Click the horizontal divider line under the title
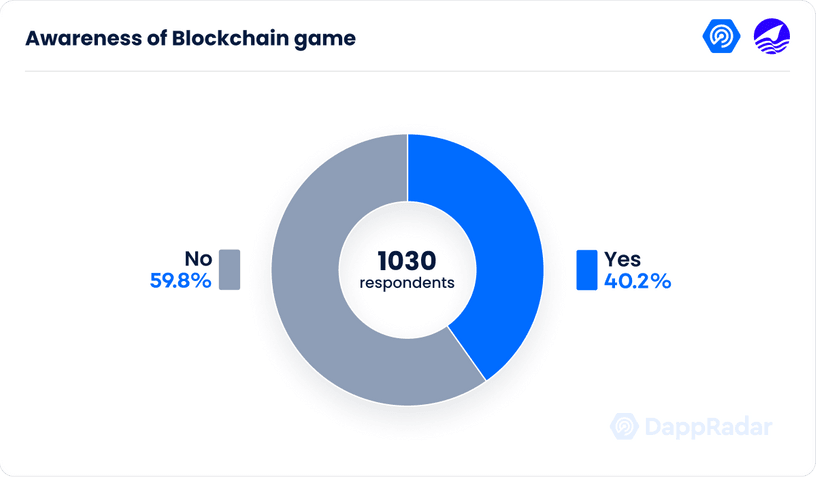This screenshot has width=816, height=477. 407,71
